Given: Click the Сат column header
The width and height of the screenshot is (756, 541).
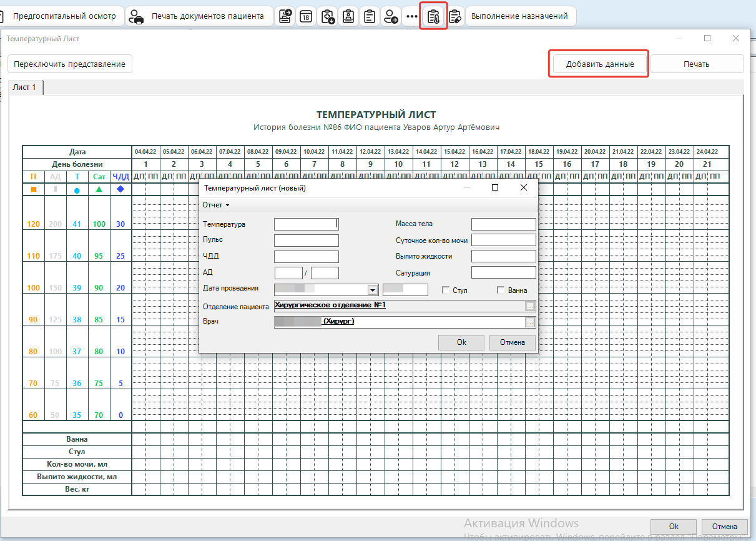Looking at the screenshot, I should (99, 177).
